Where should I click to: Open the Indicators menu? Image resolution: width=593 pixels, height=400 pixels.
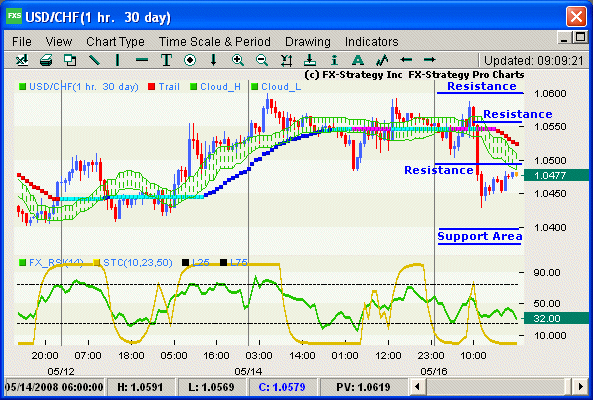point(371,42)
